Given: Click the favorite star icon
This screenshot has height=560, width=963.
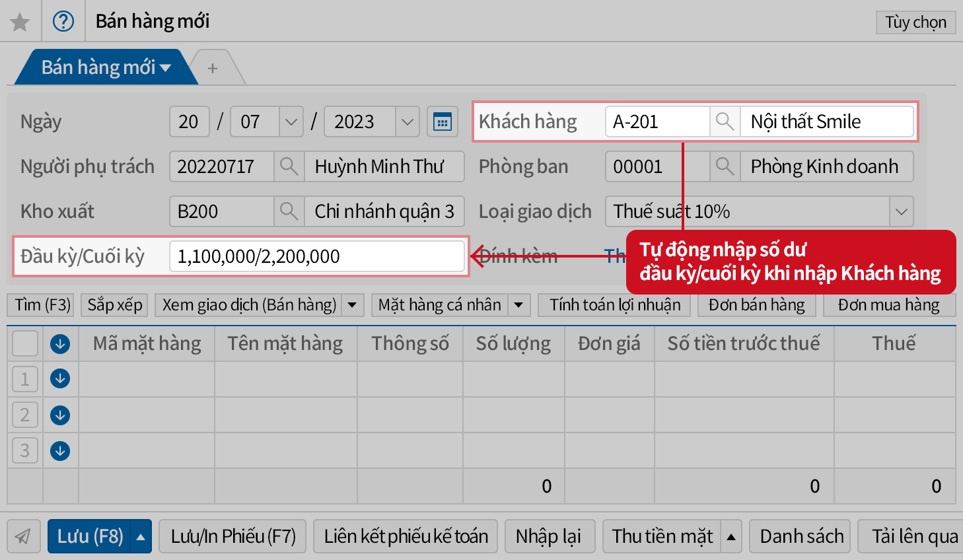Looking at the screenshot, I should pyautogui.click(x=20, y=22).
